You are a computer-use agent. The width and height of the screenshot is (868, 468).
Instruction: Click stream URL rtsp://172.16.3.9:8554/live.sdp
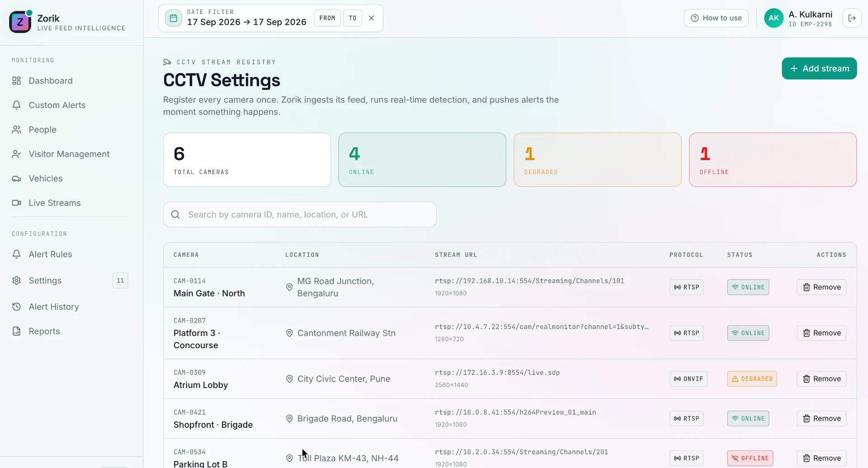point(497,373)
